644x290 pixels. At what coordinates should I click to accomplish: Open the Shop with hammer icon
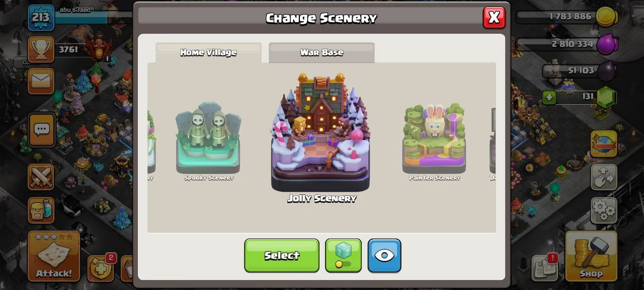click(x=591, y=256)
